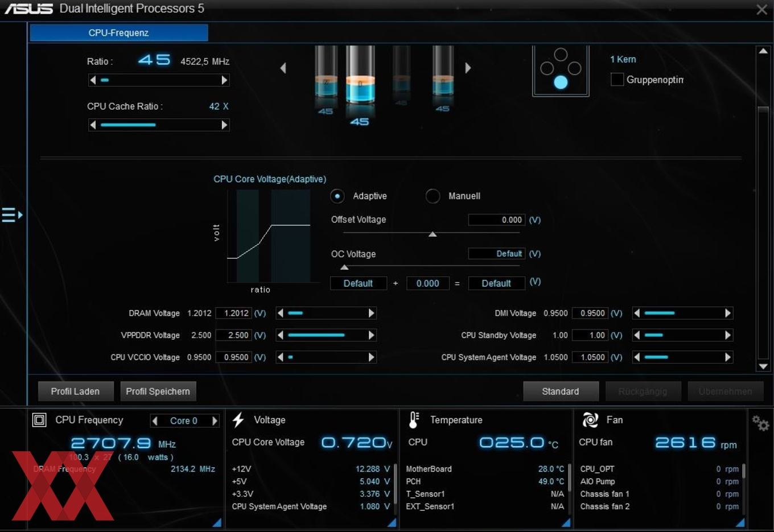Enable the Gruppenoptin checkbox
Image resolution: width=774 pixels, height=532 pixels.
tap(617, 80)
